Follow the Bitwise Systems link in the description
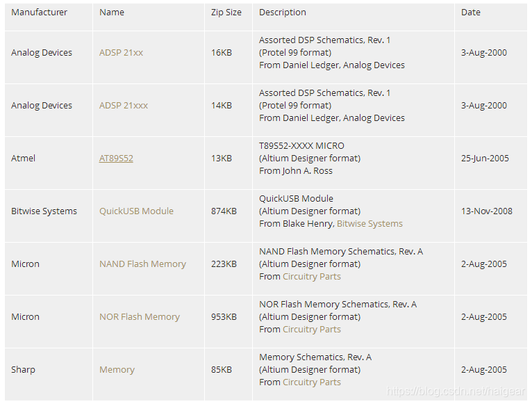 tap(369, 224)
